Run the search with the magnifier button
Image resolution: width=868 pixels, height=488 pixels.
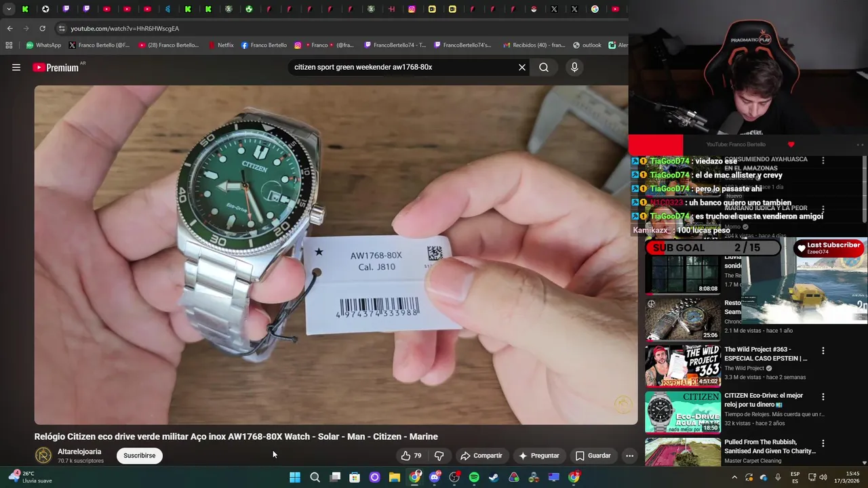544,67
